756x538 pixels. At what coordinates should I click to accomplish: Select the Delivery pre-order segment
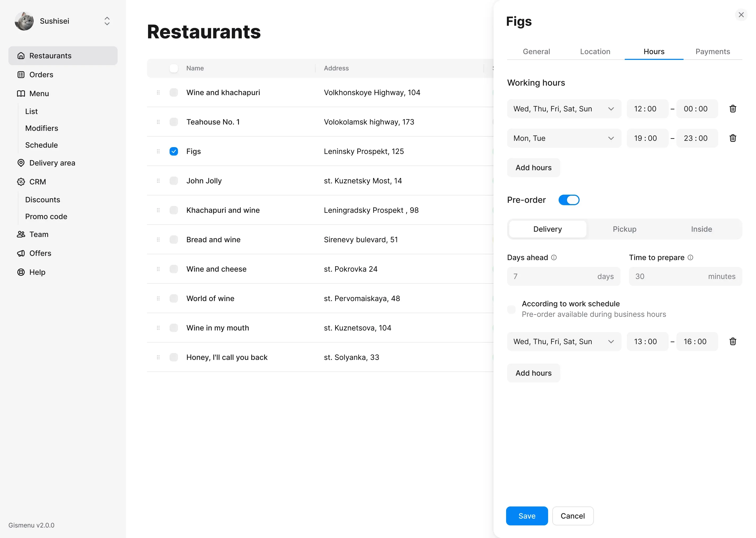pos(548,229)
